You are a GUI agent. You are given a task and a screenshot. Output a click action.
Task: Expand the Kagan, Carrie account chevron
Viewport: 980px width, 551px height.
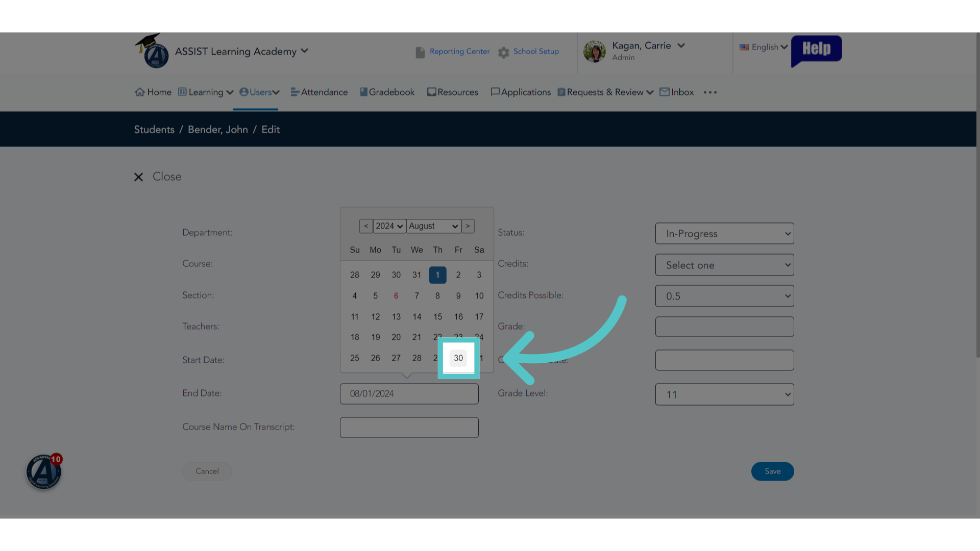[x=681, y=45]
